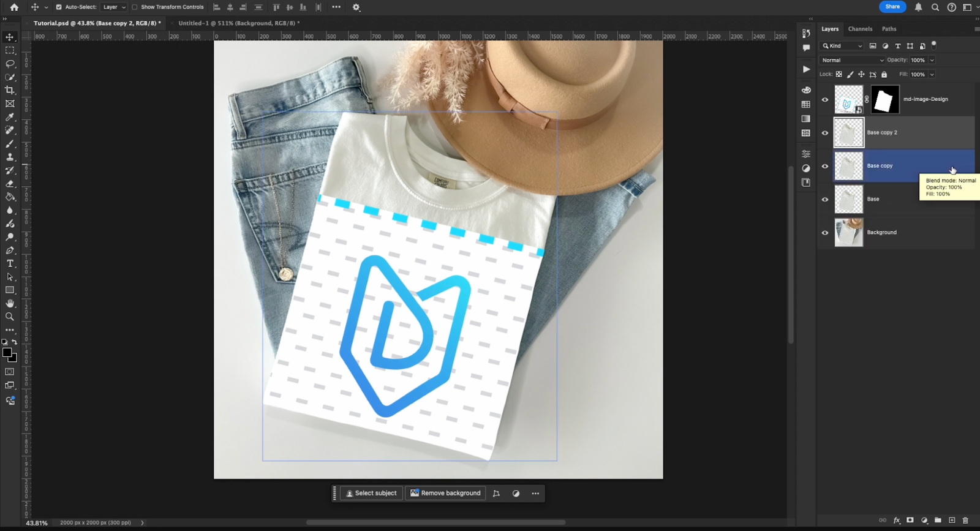Select the Path Selection tool

coord(10,277)
